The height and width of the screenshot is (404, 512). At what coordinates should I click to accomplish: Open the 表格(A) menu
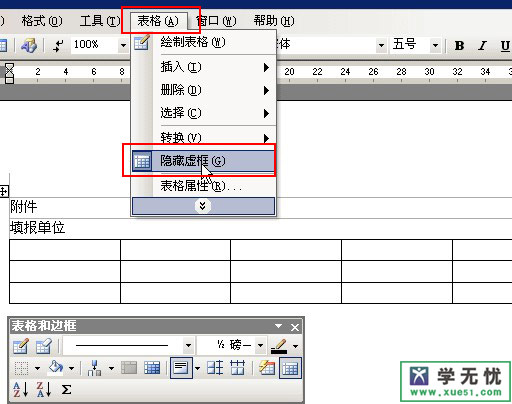coord(158,21)
